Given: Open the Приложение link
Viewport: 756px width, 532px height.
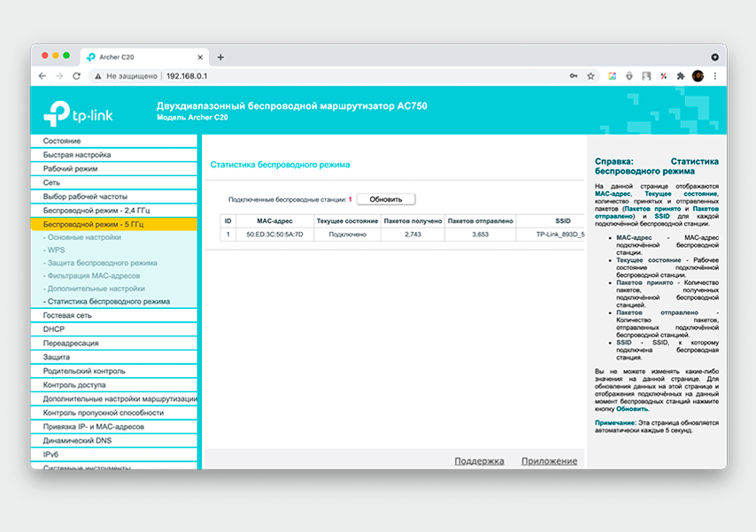Looking at the screenshot, I should click(x=549, y=461).
